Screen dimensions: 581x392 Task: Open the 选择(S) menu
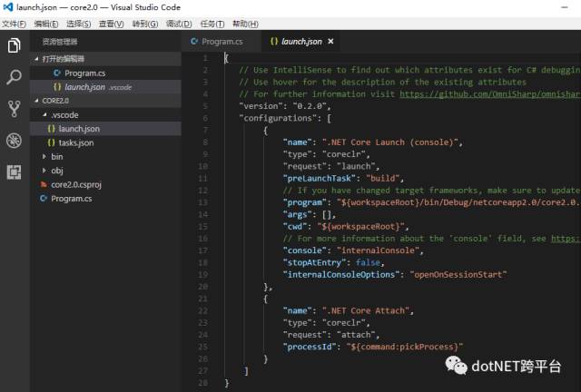pos(79,24)
